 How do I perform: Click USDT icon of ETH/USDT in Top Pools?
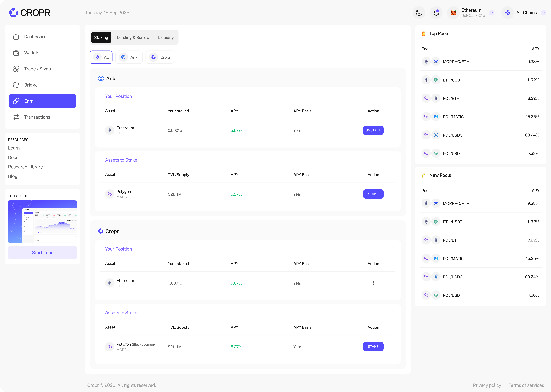click(436, 80)
